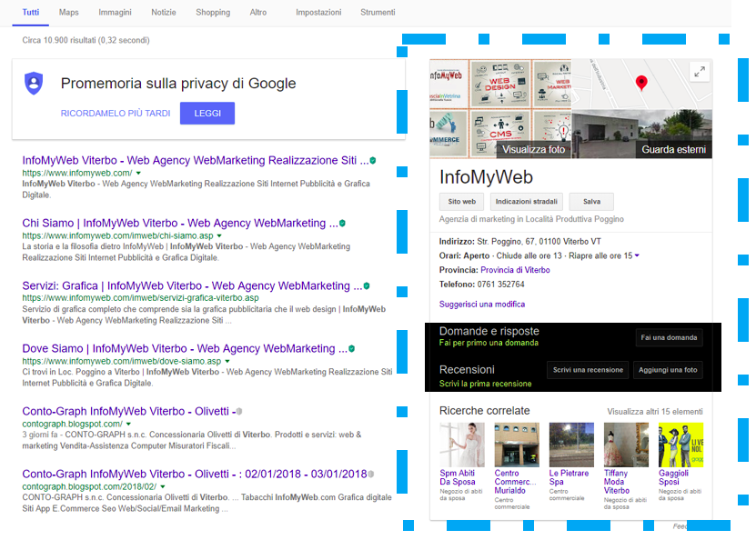Click Visualizza altri 15 elementi

click(x=655, y=412)
